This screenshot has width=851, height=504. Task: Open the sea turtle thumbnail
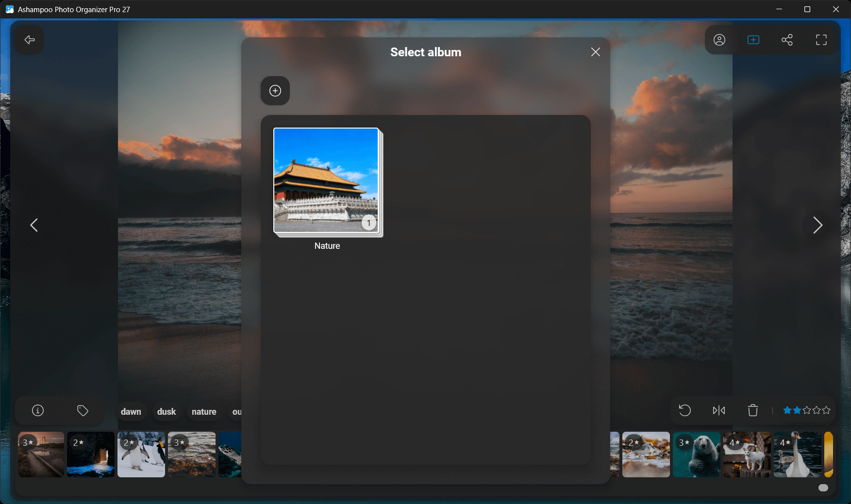click(x=230, y=455)
